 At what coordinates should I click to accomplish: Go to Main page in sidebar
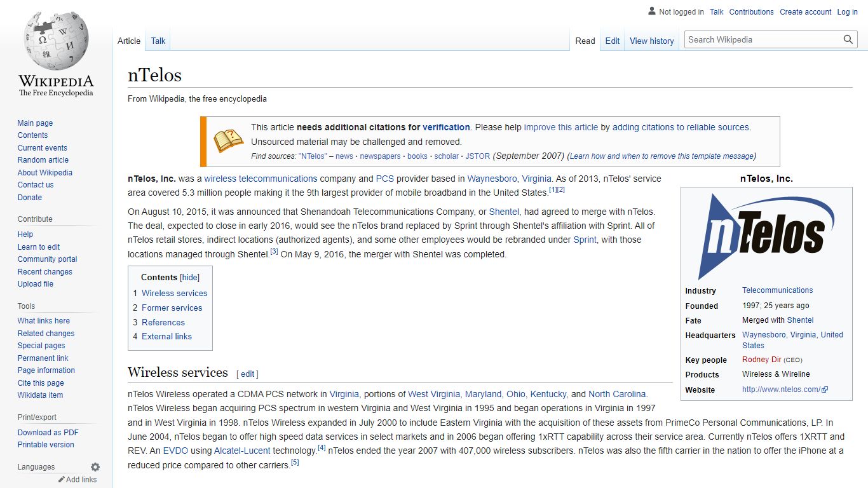(35, 123)
